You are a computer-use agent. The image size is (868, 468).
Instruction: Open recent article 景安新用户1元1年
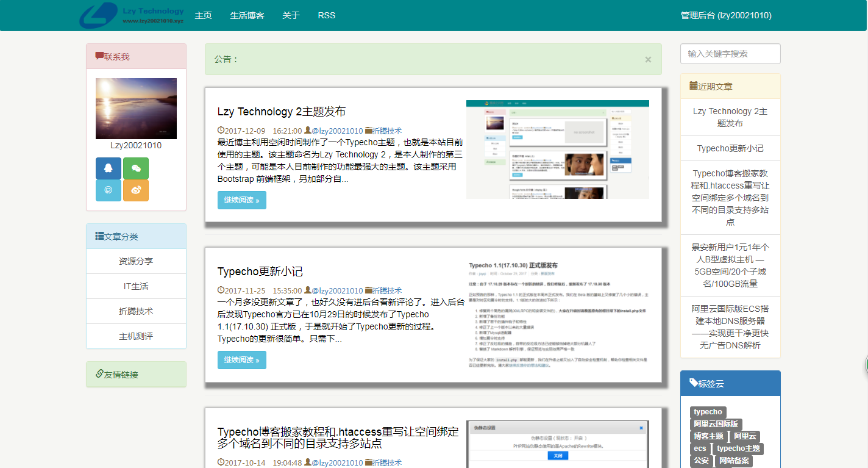point(730,265)
